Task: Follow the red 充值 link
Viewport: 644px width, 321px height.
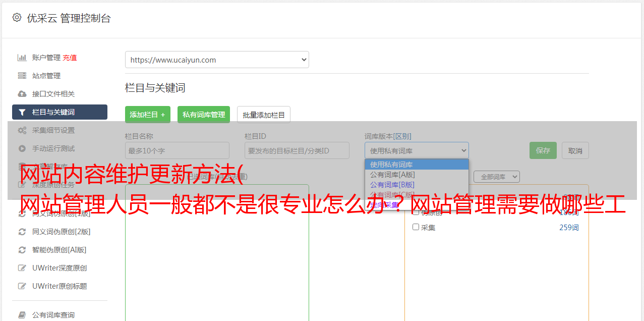Action: click(x=70, y=58)
